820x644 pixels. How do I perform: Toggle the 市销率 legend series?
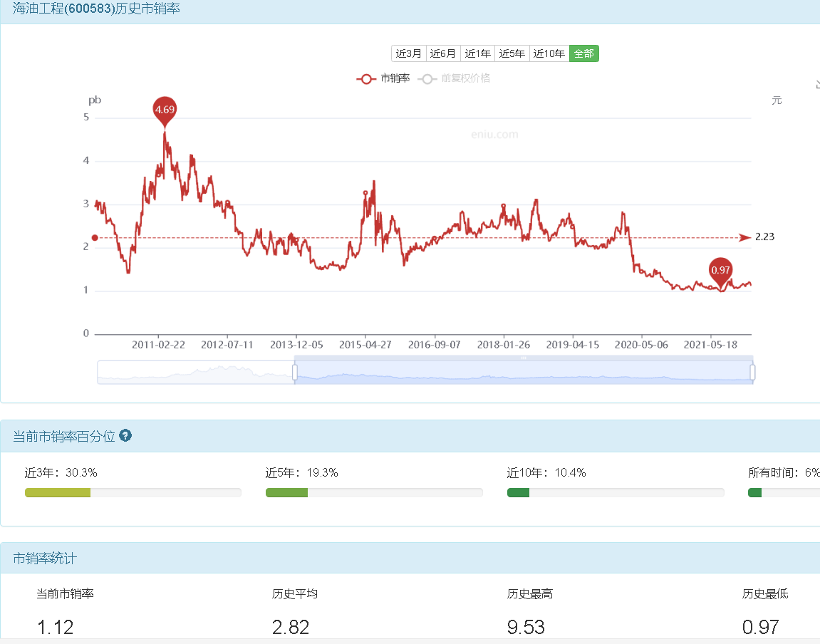(383, 78)
